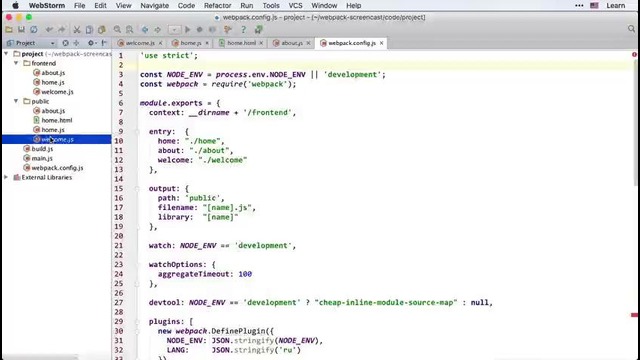Select about.js in frontend folder
Viewport: 640px width, 360px height.
click(53, 73)
